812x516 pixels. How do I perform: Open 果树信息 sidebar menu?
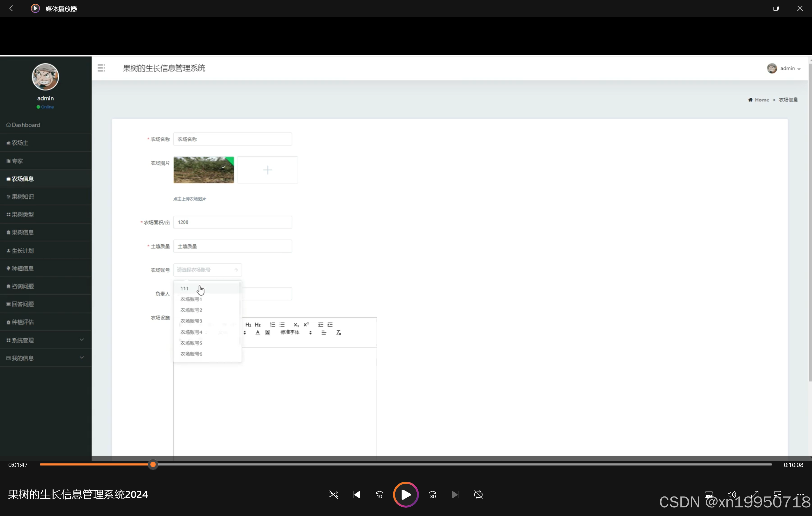click(46, 232)
